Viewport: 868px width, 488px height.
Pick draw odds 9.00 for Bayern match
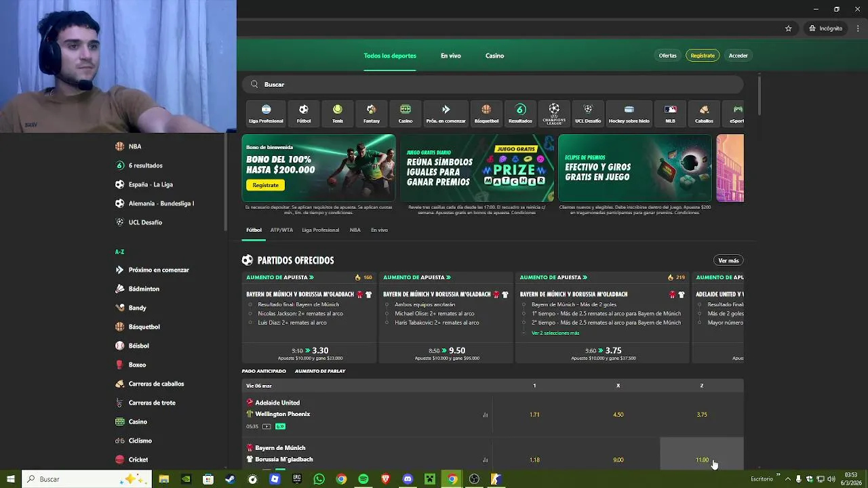[x=618, y=460]
